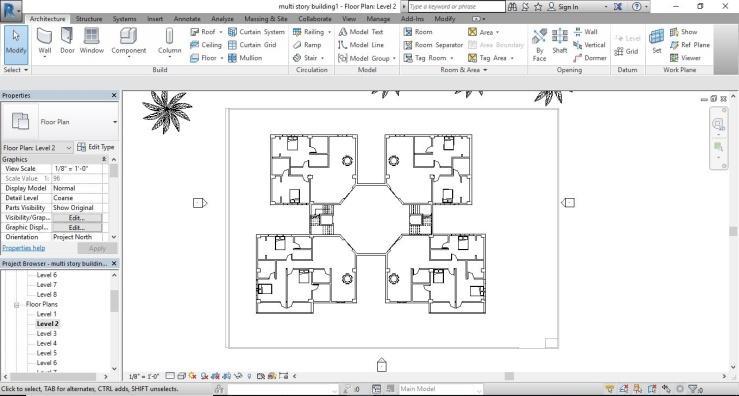Select the Model Text tool

point(361,32)
